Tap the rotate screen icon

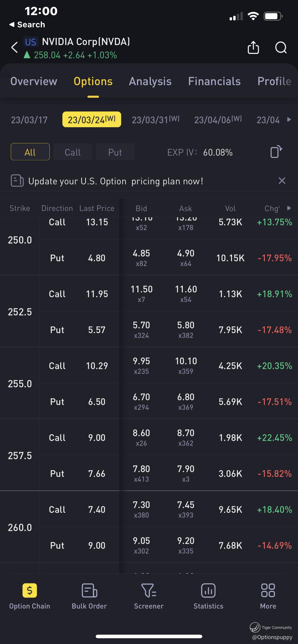click(276, 152)
